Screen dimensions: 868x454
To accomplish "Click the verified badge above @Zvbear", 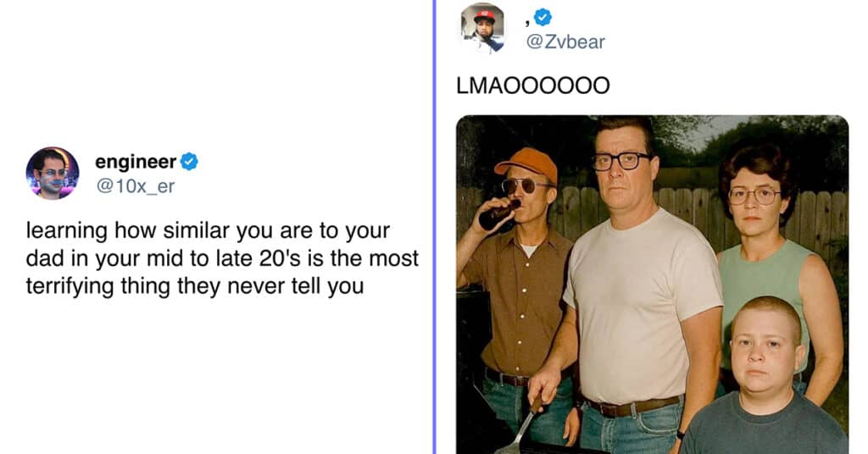I will [x=542, y=17].
